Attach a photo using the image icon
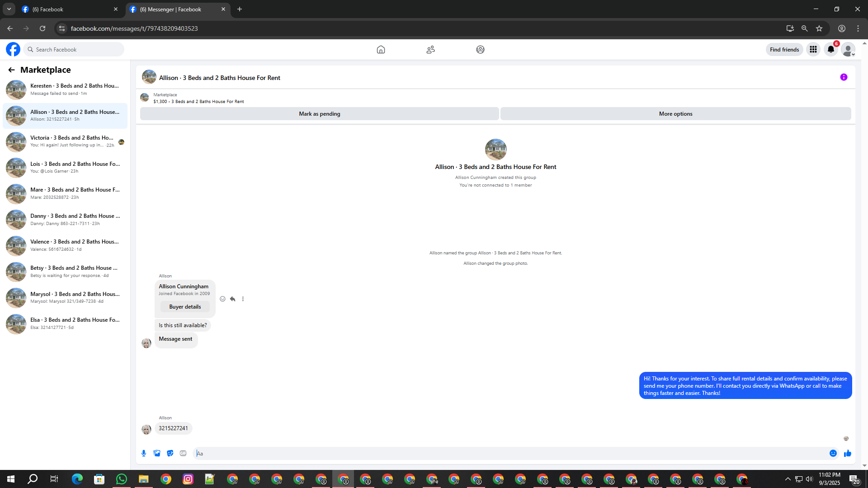Screen dimensions: 868x488 (x=157, y=453)
